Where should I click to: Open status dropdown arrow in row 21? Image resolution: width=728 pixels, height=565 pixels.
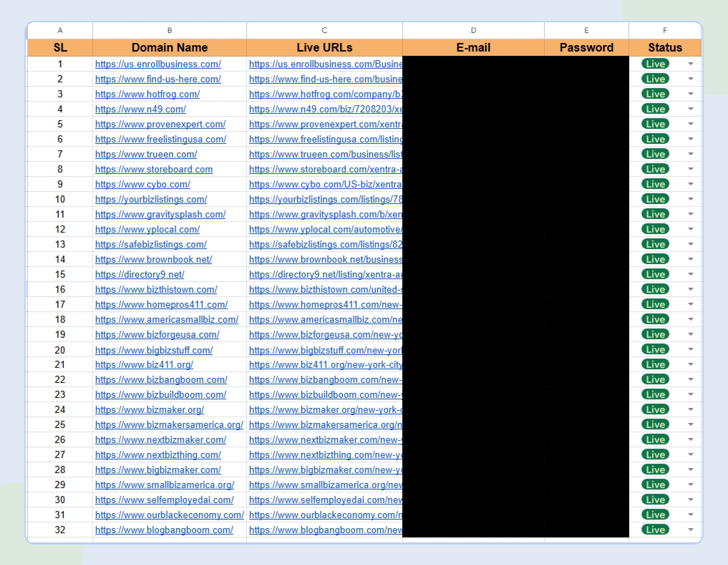point(691,364)
